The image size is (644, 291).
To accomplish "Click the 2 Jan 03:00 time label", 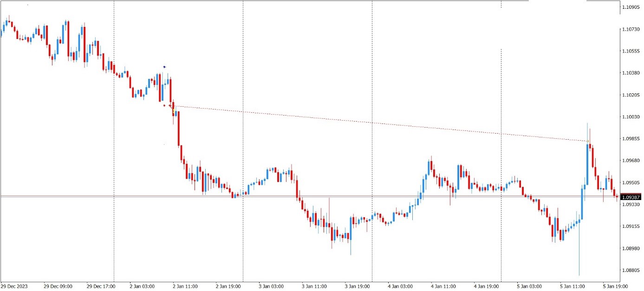I will coord(142,286).
